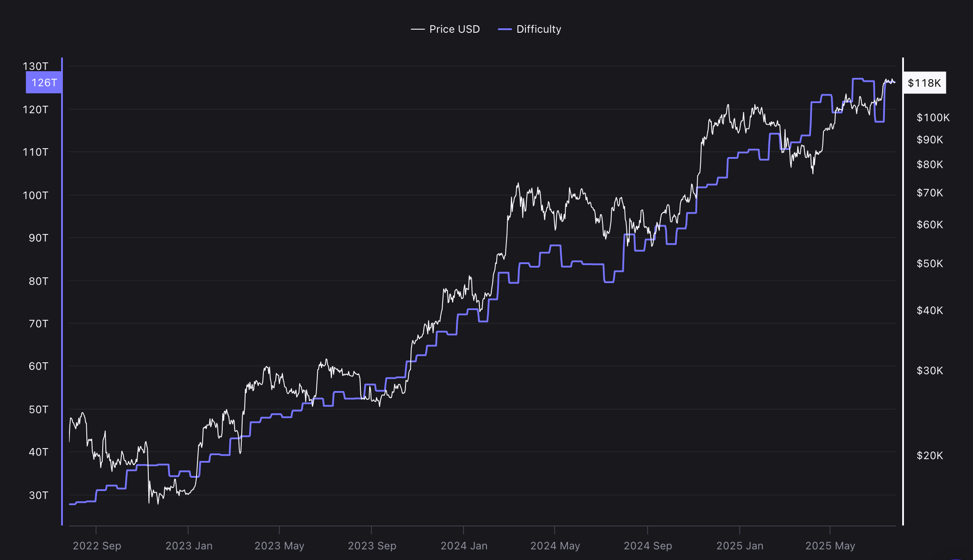This screenshot has height=560, width=973.
Task: Select the highlighted 126T difficulty badge
Action: tap(43, 82)
